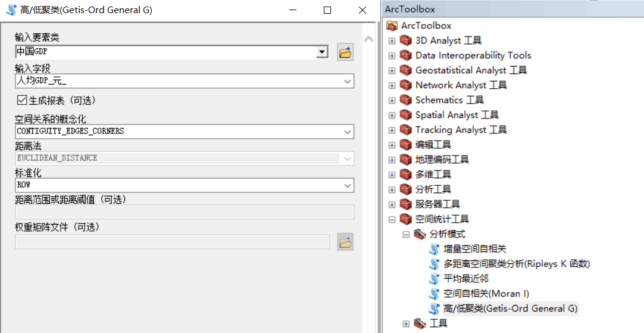Viewport: 644px width, 333px height.
Task: Open the 距离法 EUCLIDEAN_DISTANCE dropdown
Action: point(348,158)
